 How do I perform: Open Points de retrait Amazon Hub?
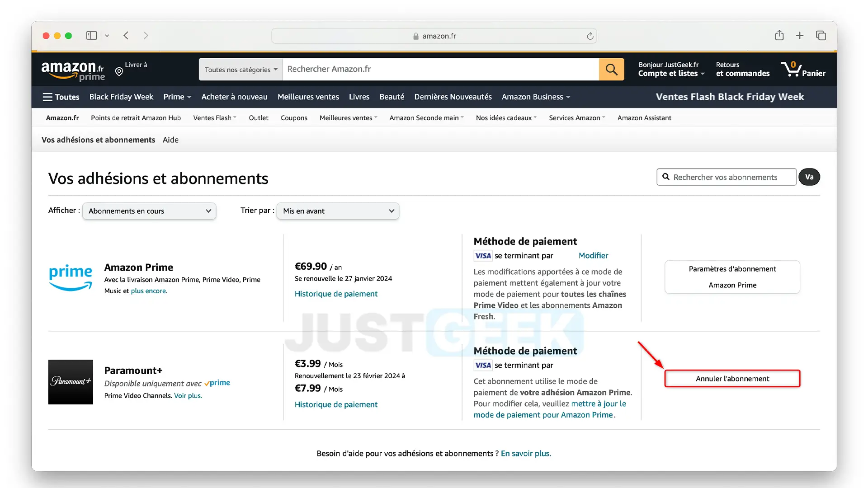[136, 118]
